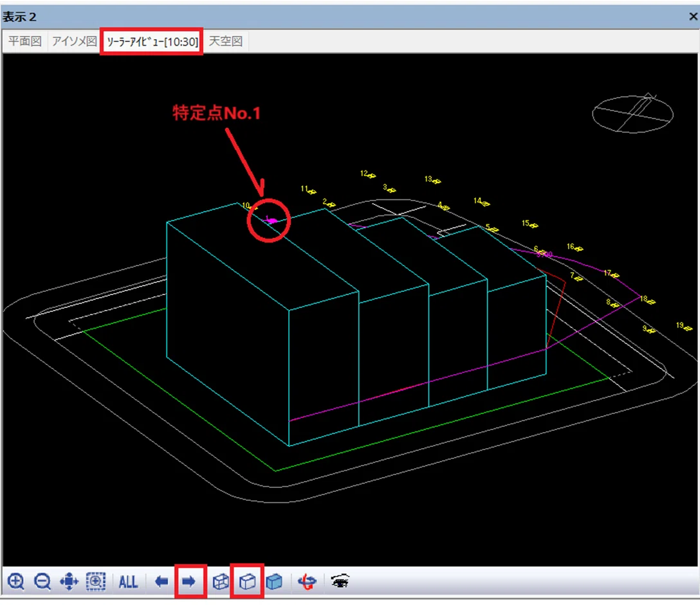Click measurement point marker 12
The width and height of the screenshot is (700, 605).
(368, 174)
